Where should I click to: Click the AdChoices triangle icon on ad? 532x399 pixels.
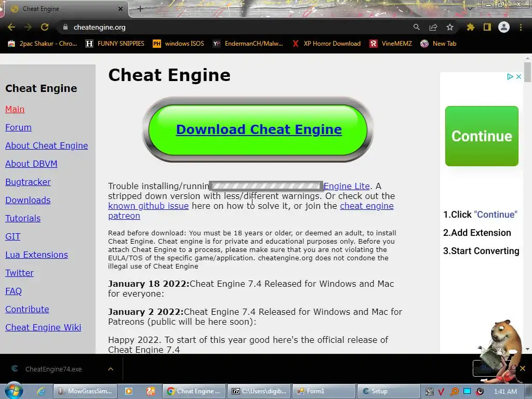click(x=510, y=77)
